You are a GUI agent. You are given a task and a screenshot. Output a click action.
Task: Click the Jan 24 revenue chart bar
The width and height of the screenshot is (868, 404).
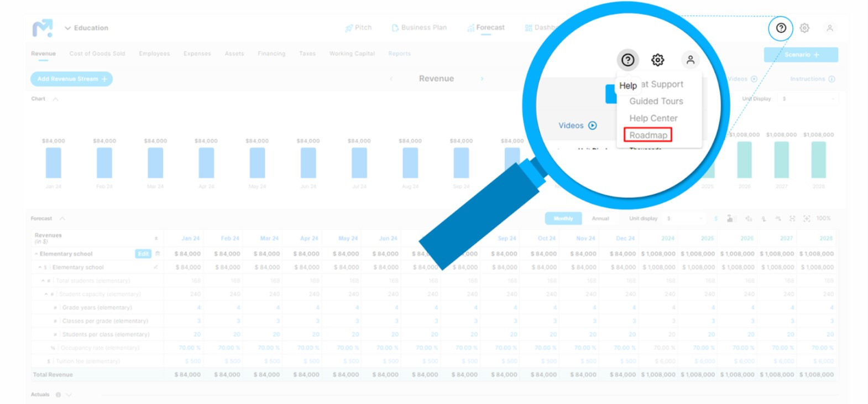click(x=54, y=163)
